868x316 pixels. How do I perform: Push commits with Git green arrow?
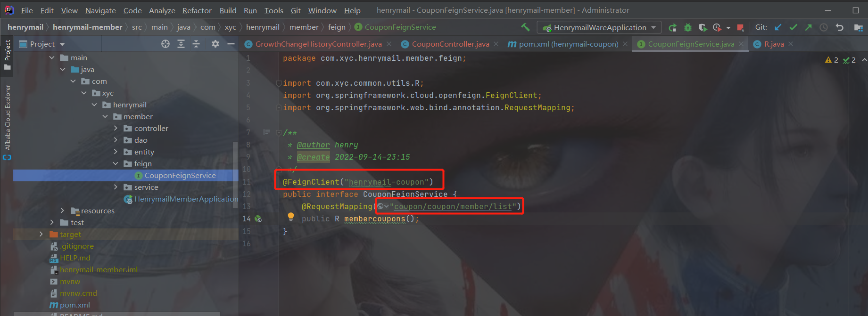tap(809, 27)
